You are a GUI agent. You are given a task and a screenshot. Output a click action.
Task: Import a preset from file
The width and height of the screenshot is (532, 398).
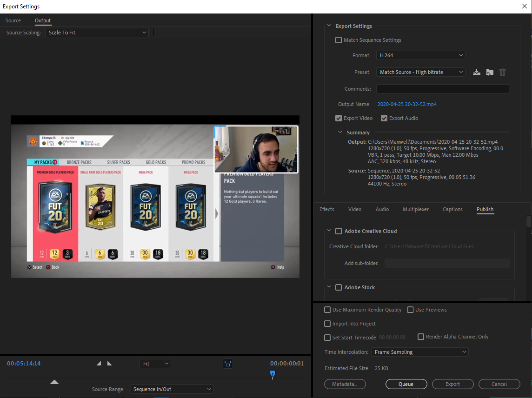(x=489, y=72)
